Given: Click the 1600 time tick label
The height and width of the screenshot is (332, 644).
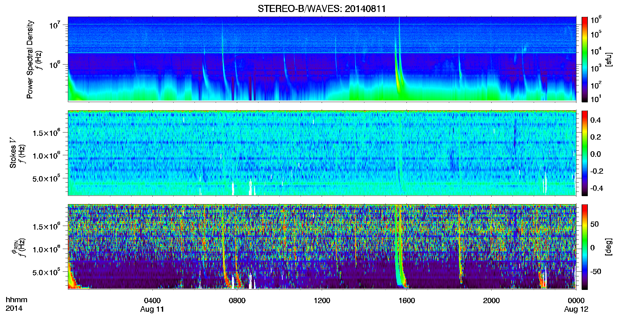Looking at the screenshot, I should pyautogui.click(x=406, y=300).
